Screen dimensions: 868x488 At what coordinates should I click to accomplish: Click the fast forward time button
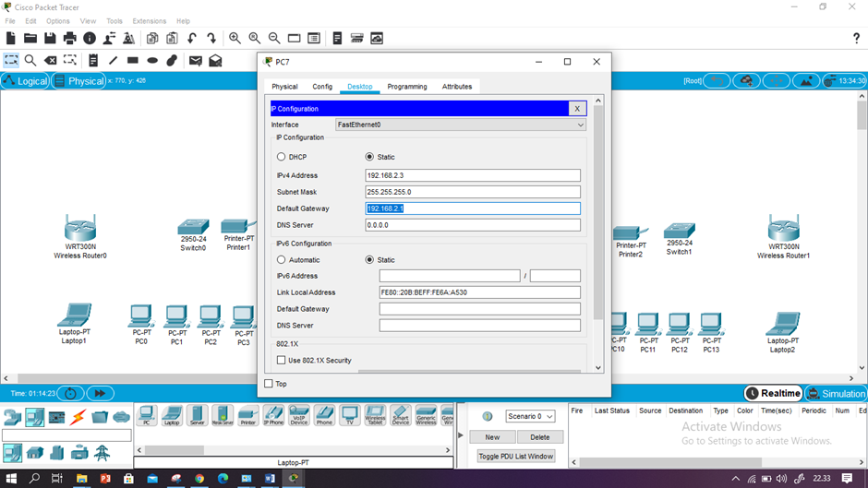[101, 393]
